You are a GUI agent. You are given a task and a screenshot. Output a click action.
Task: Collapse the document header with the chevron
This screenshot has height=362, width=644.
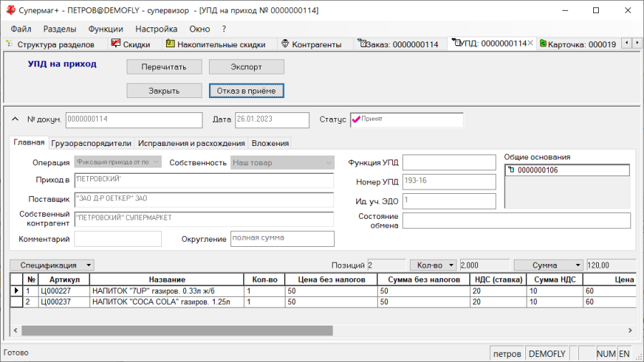[16, 119]
